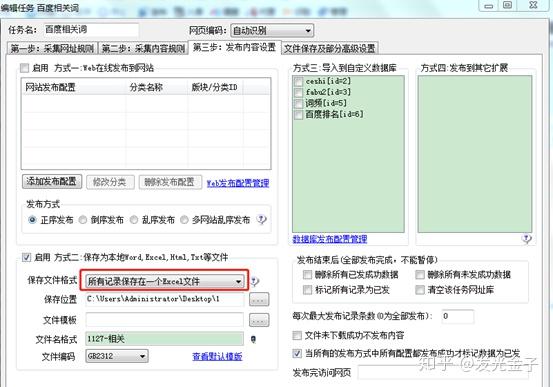Open the 网页编码 自动识别 dropdown
The height and width of the screenshot is (387, 553).
tap(272, 31)
